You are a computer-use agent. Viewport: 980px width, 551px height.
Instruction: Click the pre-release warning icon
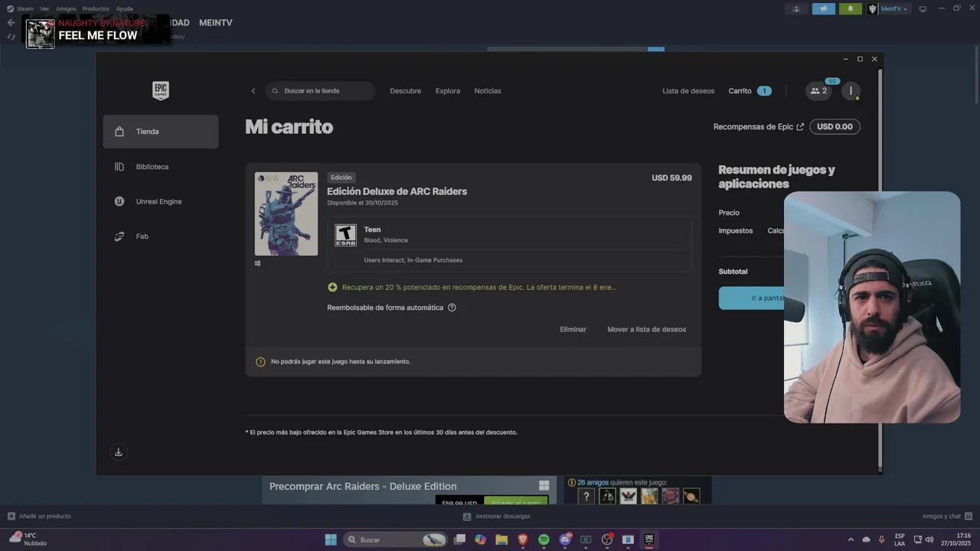pyautogui.click(x=260, y=362)
